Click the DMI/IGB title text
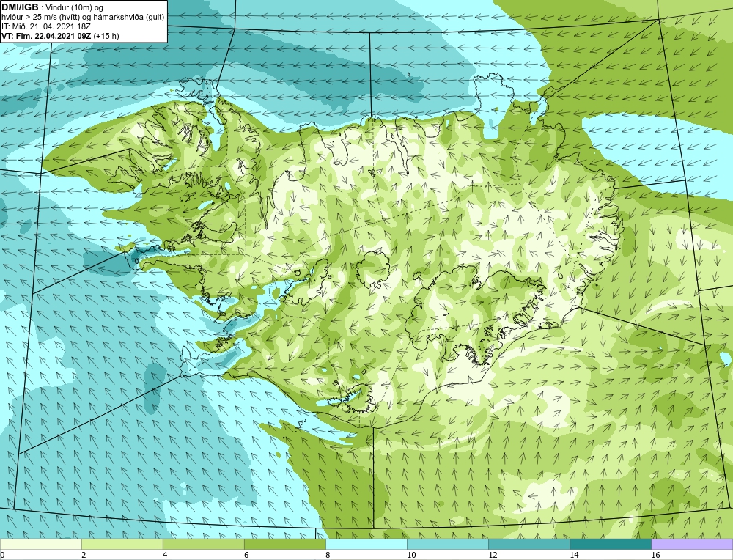733x560 pixels. (20, 7)
